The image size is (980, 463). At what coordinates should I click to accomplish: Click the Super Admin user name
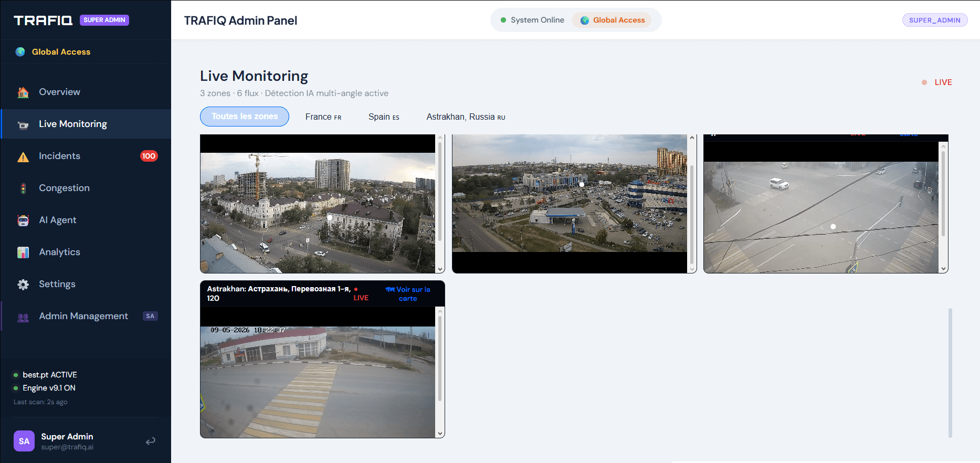[x=67, y=436]
